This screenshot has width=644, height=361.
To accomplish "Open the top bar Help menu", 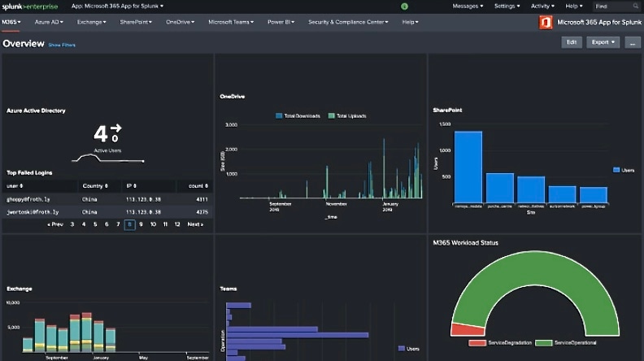I will pyautogui.click(x=574, y=7).
